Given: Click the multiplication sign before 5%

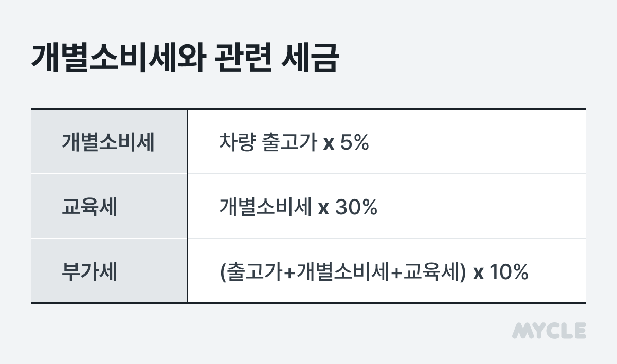Looking at the screenshot, I should 329,144.
